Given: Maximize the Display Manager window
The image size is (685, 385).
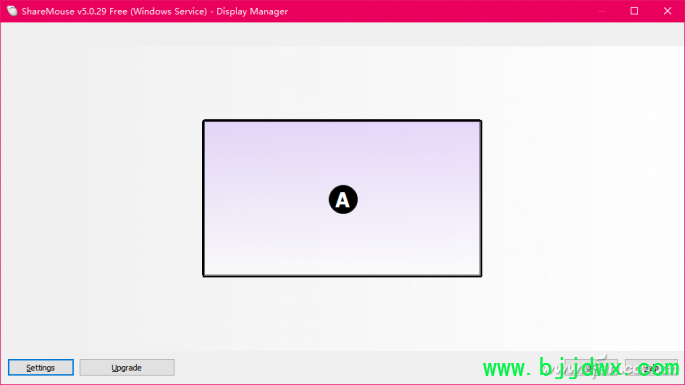Looking at the screenshot, I should coord(634,11).
